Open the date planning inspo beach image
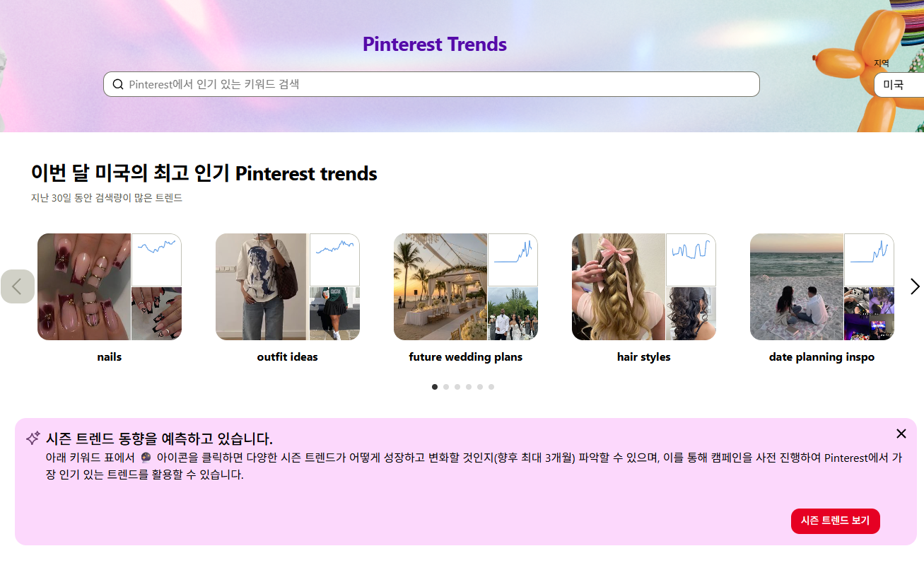The height and width of the screenshot is (563, 924). 797,286
